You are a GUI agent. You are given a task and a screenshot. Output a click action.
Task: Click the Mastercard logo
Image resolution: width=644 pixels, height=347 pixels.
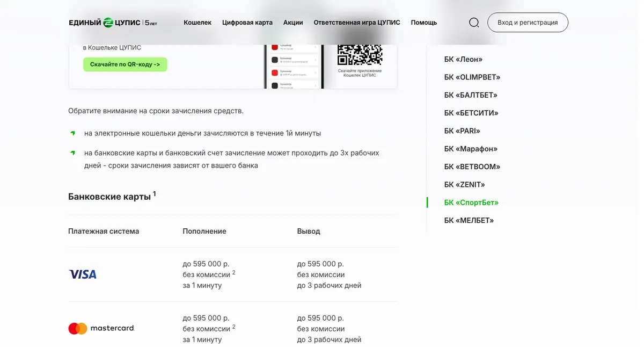(x=101, y=328)
